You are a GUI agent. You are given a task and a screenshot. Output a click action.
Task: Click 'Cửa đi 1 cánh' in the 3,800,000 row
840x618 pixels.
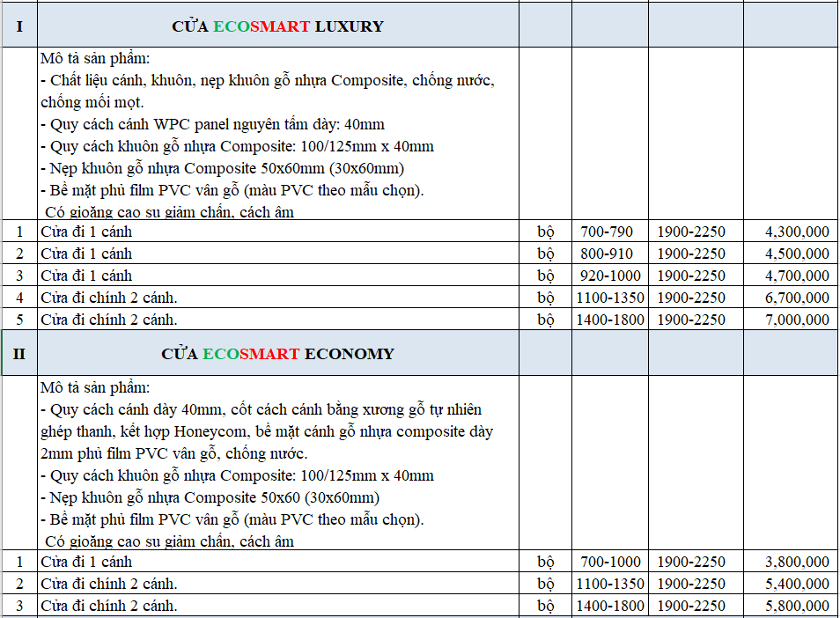tap(86, 562)
